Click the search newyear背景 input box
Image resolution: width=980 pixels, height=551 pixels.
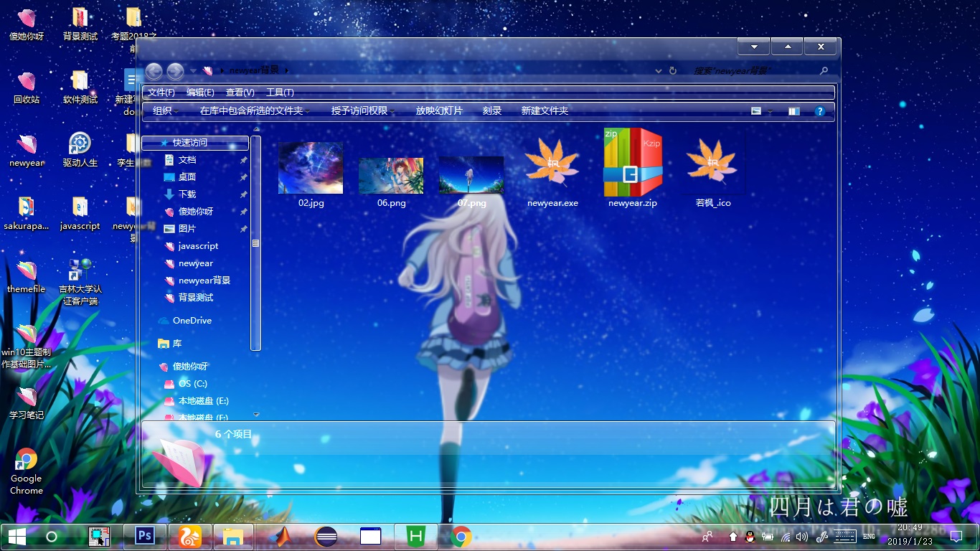click(753, 71)
